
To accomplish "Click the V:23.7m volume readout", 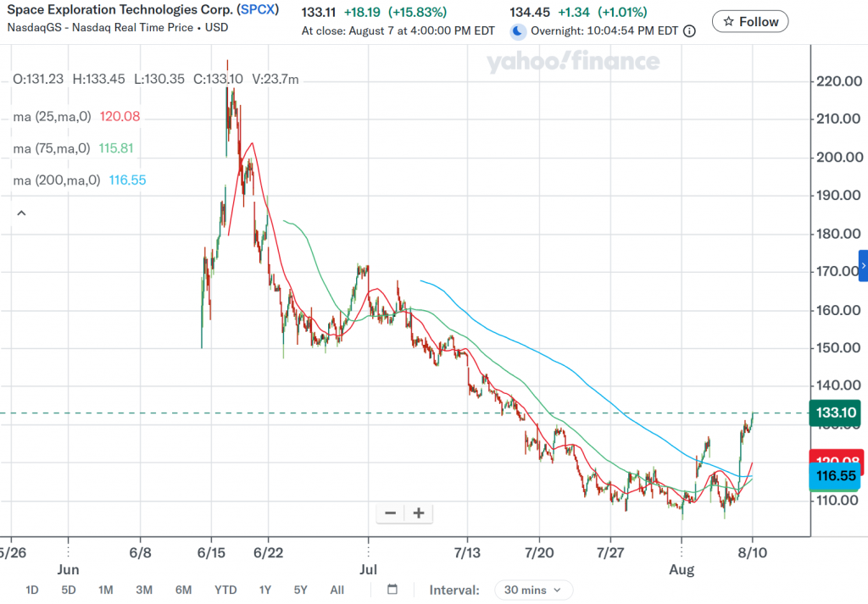I will pos(275,79).
